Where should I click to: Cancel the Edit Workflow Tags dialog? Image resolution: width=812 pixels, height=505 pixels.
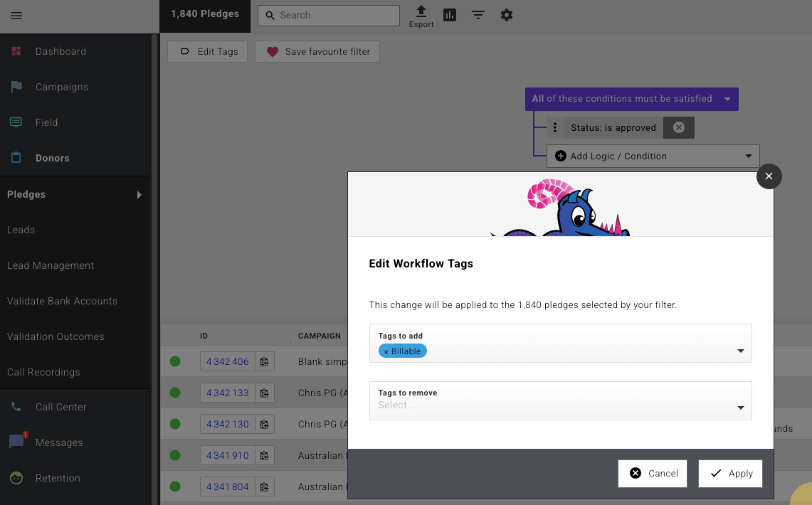coord(653,473)
